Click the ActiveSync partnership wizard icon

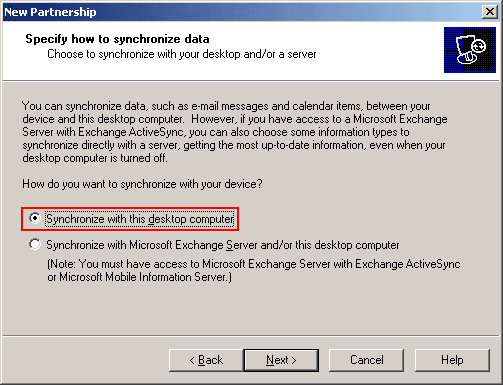[470, 50]
